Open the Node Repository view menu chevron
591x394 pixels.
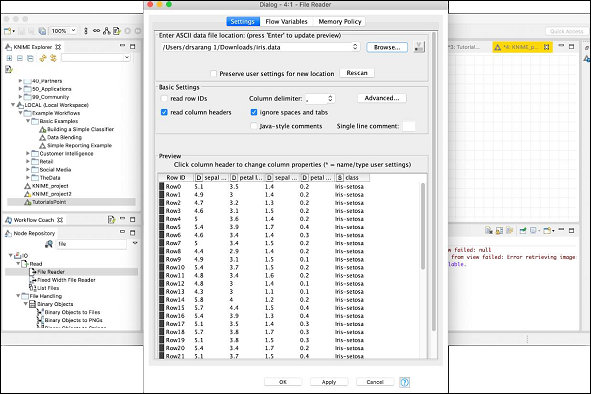point(135,243)
